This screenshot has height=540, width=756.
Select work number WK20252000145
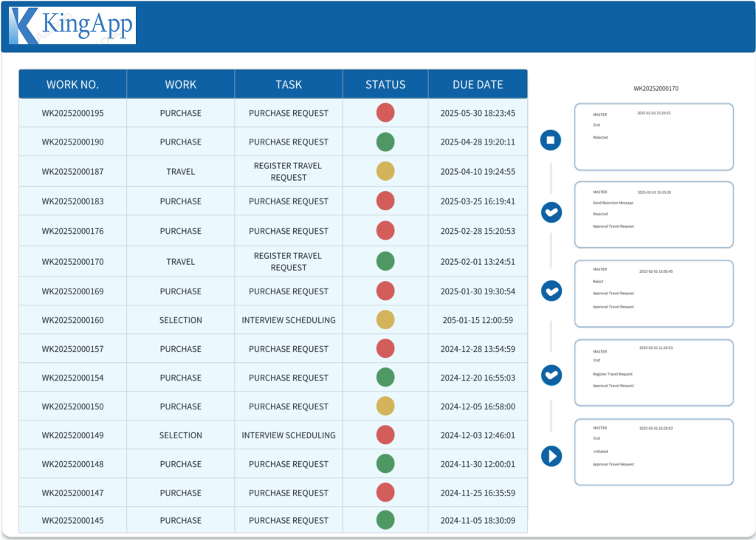(72, 521)
